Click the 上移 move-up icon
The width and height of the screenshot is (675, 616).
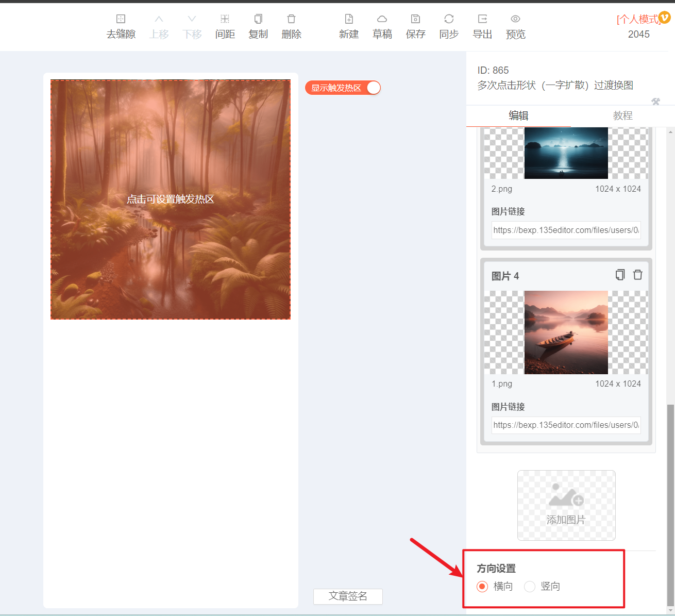(x=159, y=19)
